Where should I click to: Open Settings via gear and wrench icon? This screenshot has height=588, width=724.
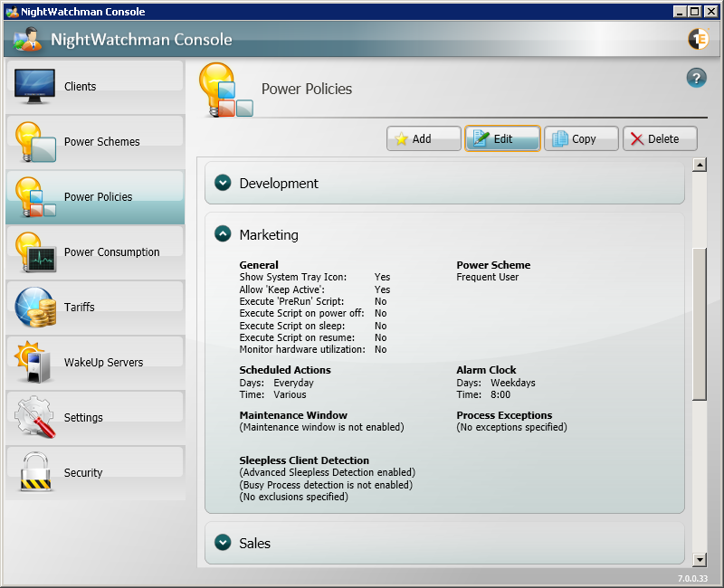(35, 418)
